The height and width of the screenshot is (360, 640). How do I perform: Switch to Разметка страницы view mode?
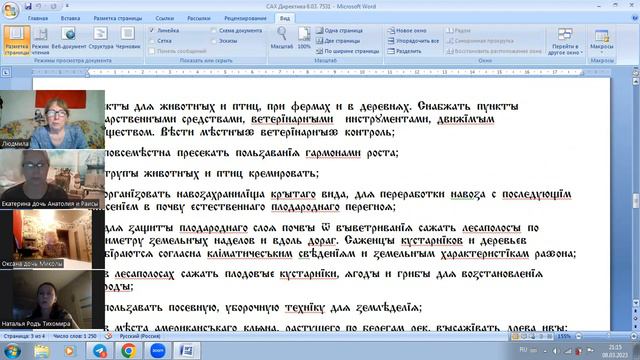[17, 40]
